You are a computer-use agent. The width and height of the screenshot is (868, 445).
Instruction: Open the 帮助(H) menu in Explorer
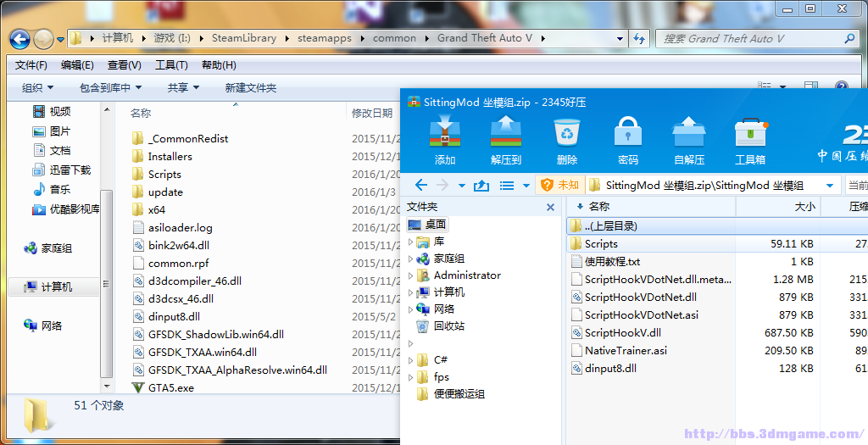tap(219, 65)
